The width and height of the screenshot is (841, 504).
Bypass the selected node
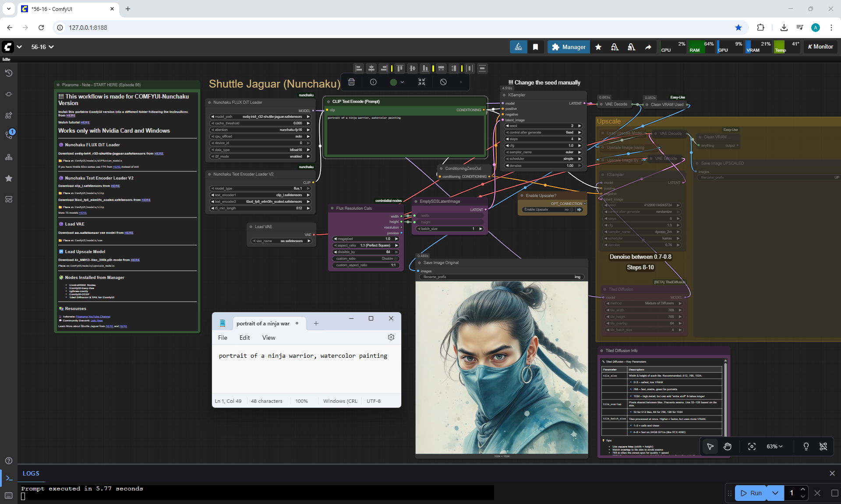443,82
